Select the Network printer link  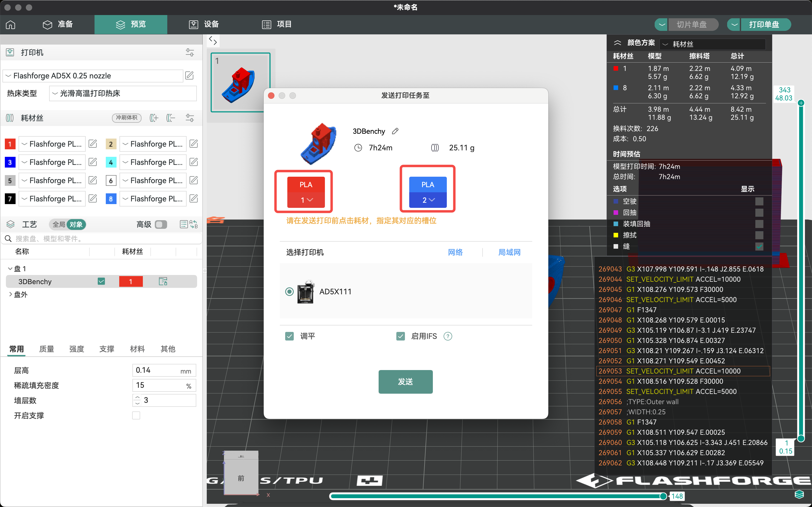coord(455,252)
